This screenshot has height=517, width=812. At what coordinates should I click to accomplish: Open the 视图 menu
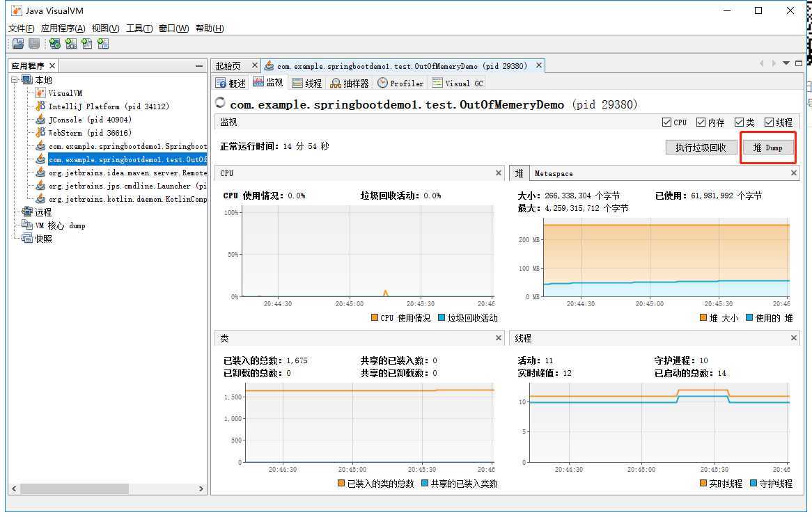click(106, 28)
